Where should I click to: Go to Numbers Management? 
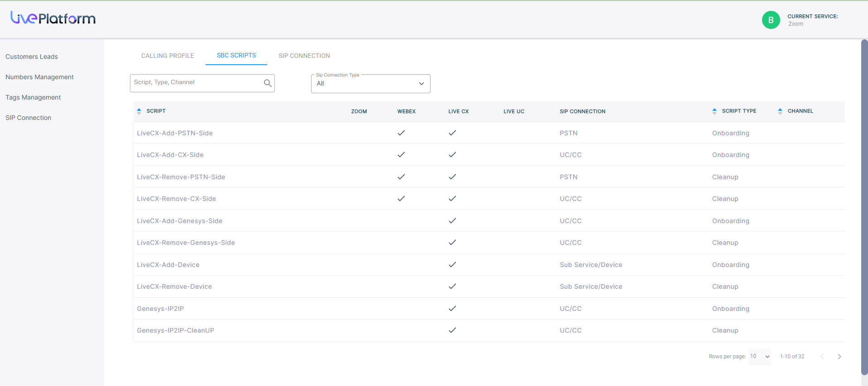[x=39, y=77]
